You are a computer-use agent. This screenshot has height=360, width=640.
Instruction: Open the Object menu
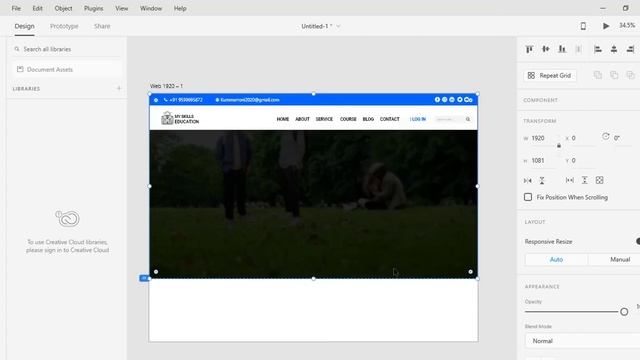point(63,8)
